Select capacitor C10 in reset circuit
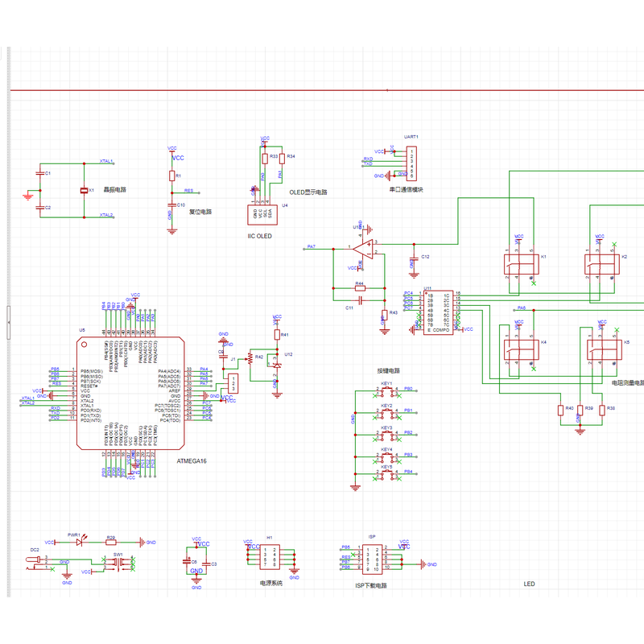Image resolution: width=644 pixels, height=644 pixels. click(172, 204)
